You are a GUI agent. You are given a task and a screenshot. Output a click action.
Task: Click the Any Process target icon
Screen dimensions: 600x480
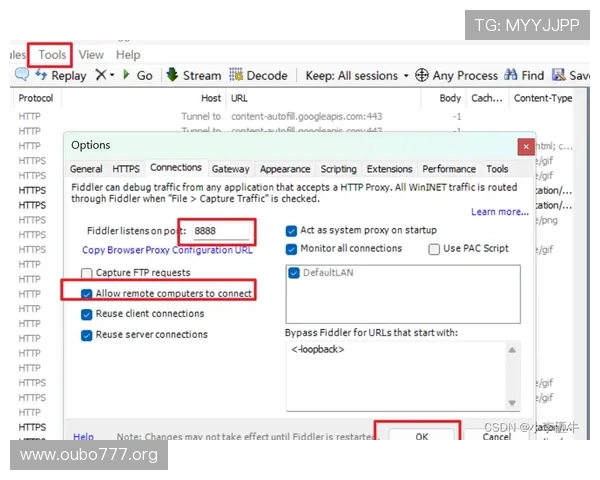tap(422, 75)
